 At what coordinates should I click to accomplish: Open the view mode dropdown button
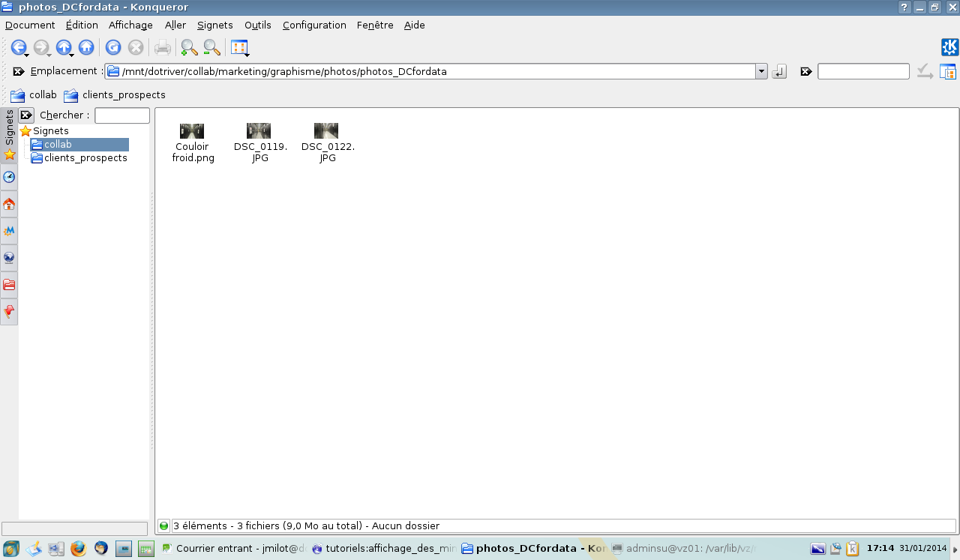239,48
